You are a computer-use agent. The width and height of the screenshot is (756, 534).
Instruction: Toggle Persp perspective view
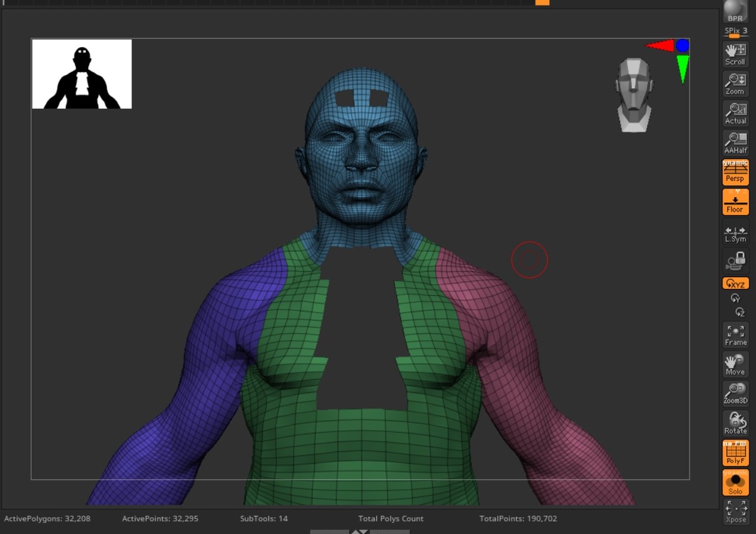pos(735,173)
